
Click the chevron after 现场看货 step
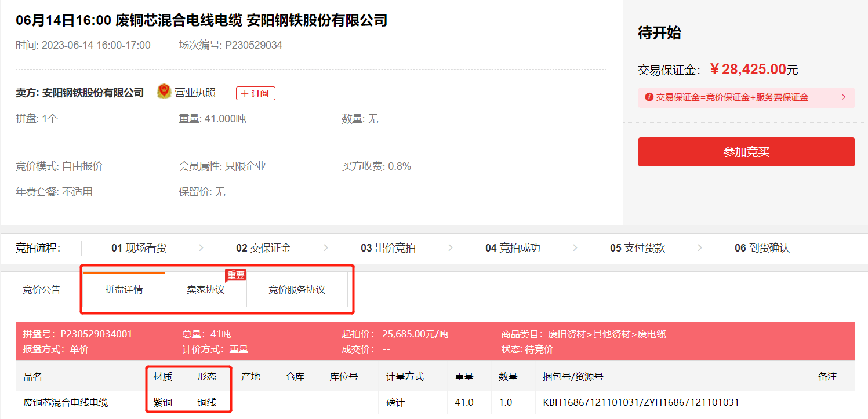coord(201,248)
